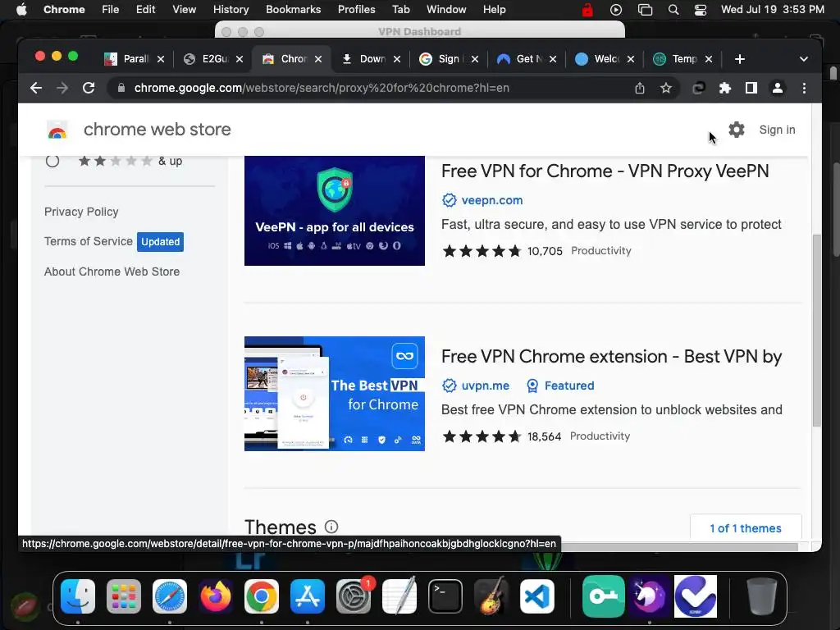Screen dimensions: 840x630
Task: Open Launchpad from the Dock
Action: tap(124, 596)
